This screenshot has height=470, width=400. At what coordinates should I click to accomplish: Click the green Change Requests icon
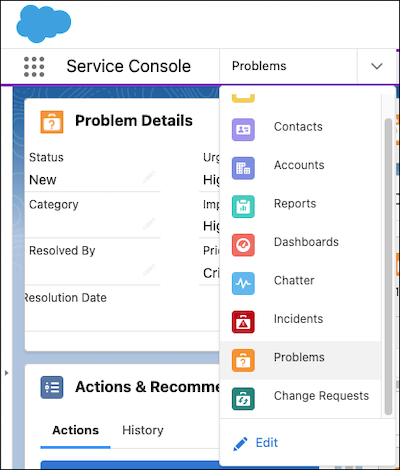tap(243, 399)
